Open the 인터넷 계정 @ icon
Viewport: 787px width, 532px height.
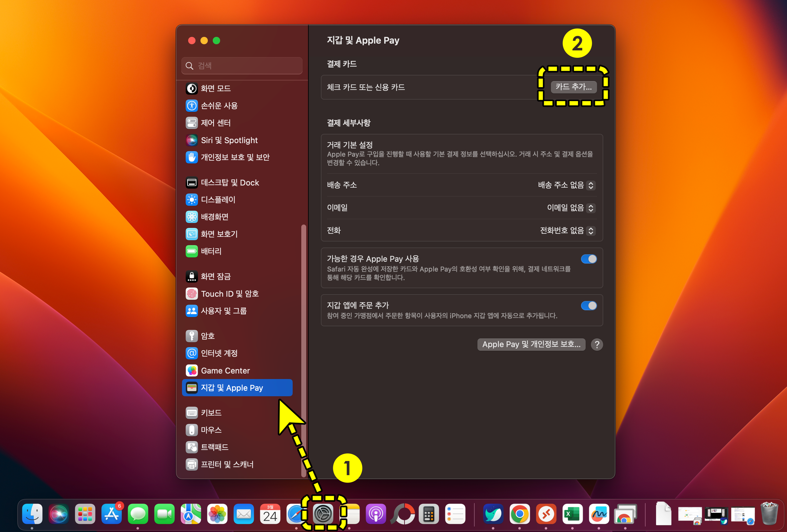192,353
